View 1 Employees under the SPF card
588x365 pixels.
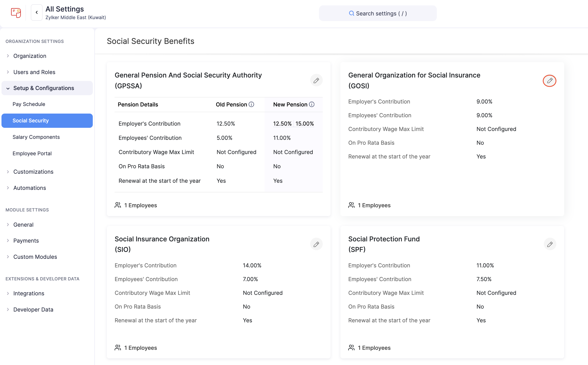tap(374, 348)
